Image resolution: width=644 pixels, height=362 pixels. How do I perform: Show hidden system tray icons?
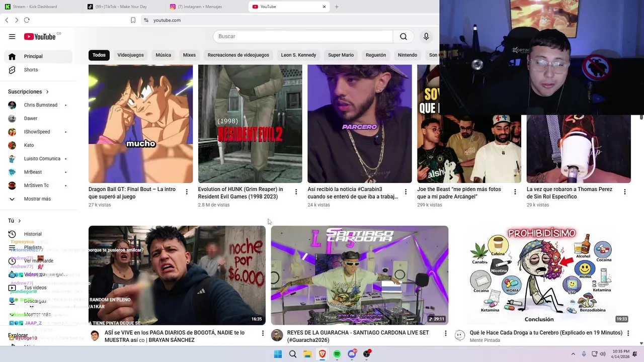click(573, 354)
